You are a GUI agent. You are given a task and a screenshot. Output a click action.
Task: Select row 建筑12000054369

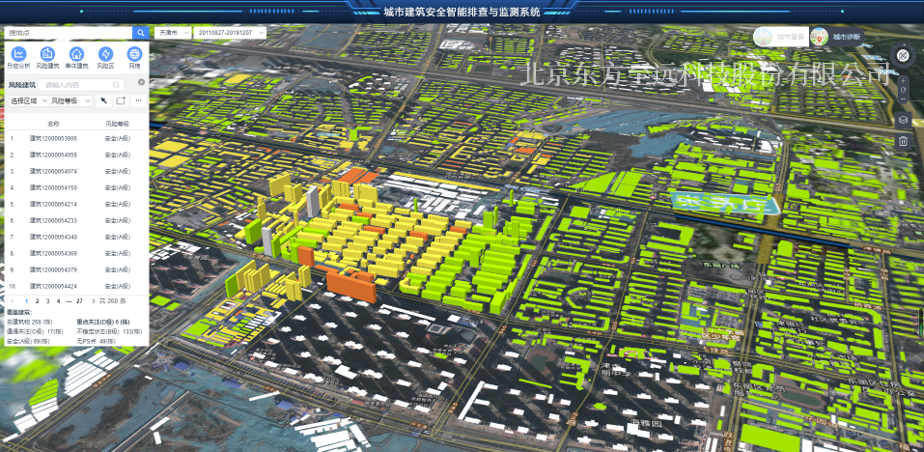click(77, 253)
